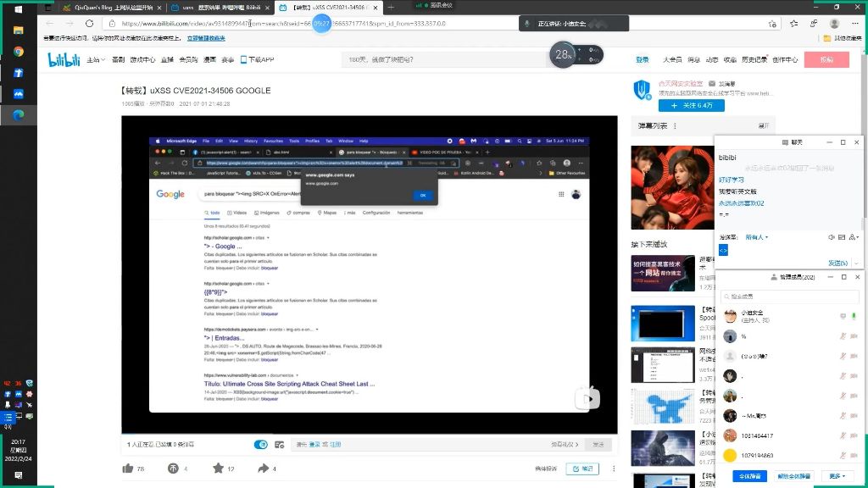Focus the bilibili search box
This screenshot has height=488, width=868.
coord(442,60)
